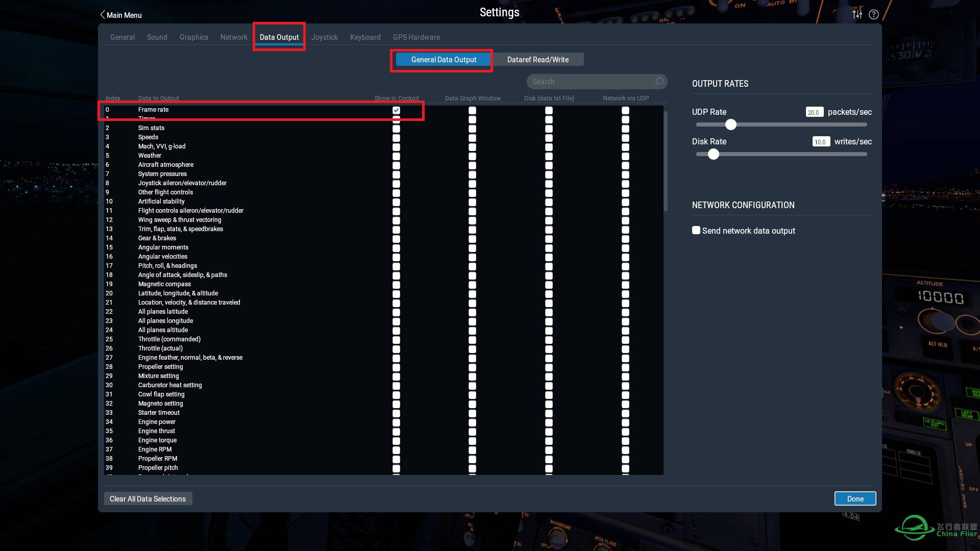The width and height of the screenshot is (980, 551).
Task: Toggle Send network data output checkbox
Action: 696,230
